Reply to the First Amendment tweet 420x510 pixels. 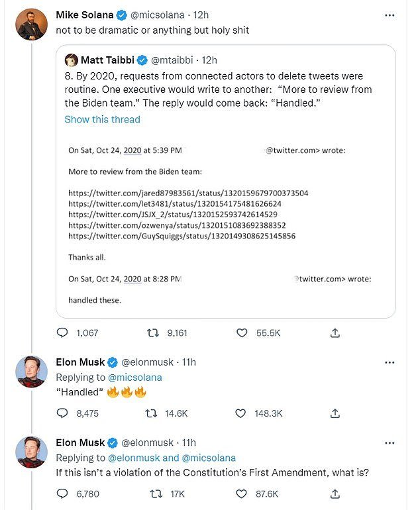62,493
